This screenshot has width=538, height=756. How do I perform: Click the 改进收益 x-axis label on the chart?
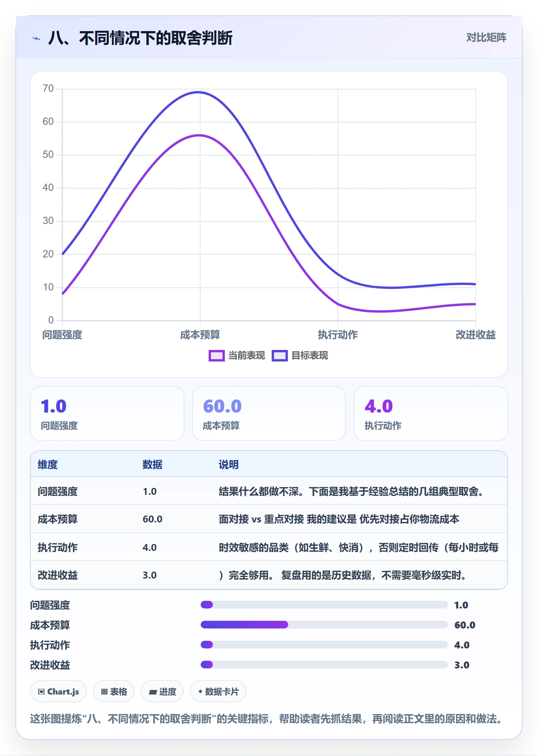point(476,335)
